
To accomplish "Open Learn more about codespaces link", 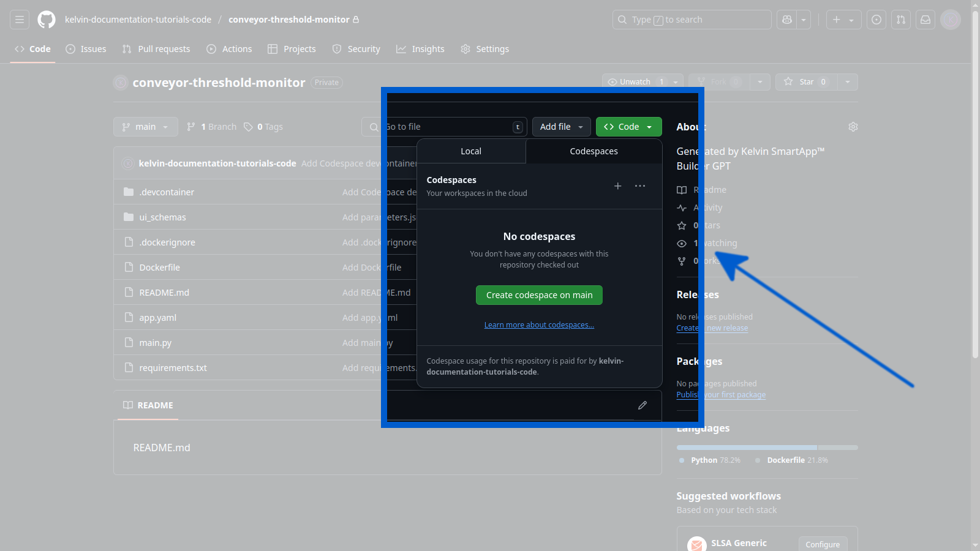I will [539, 324].
